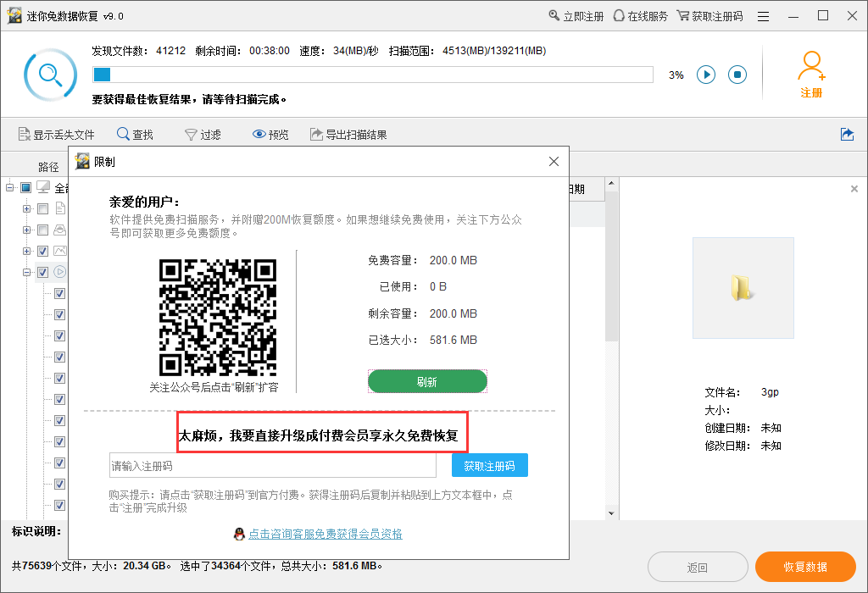This screenshot has width=868, height=593.
Task: Open 在线服务 online service
Action: (x=641, y=16)
